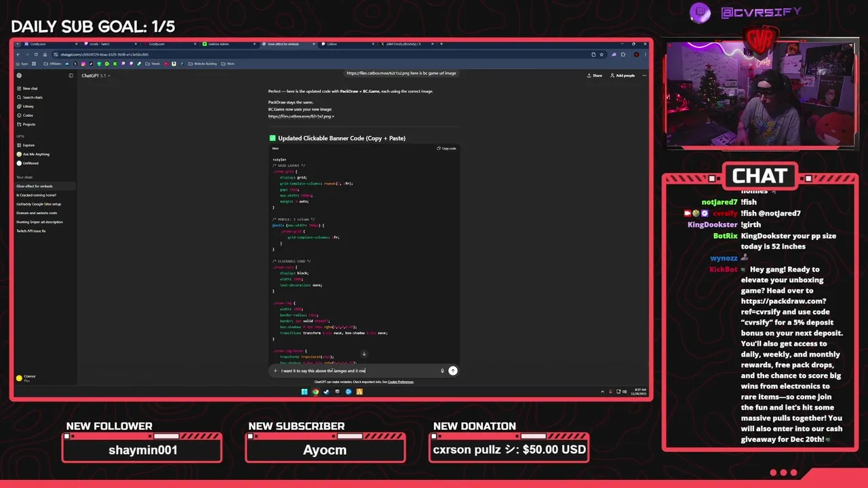Open the Work bookmarks folder
Viewport: 868px width, 488px height.
click(x=229, y=64)
